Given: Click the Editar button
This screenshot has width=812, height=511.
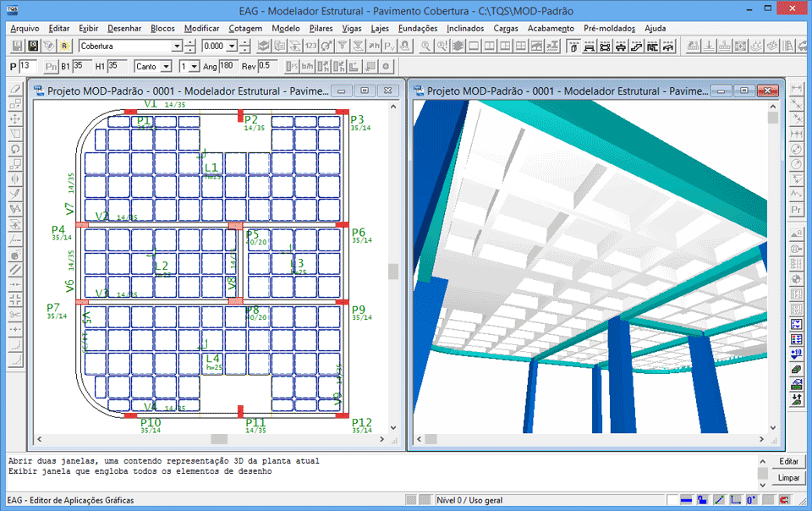Looking at the screenshot, I should click(787, 461).
